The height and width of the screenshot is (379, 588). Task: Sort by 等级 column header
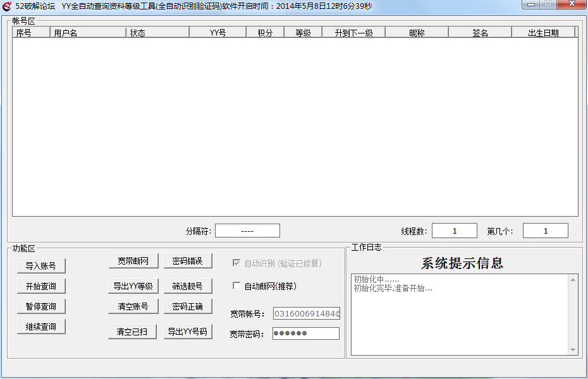(303, 33)
